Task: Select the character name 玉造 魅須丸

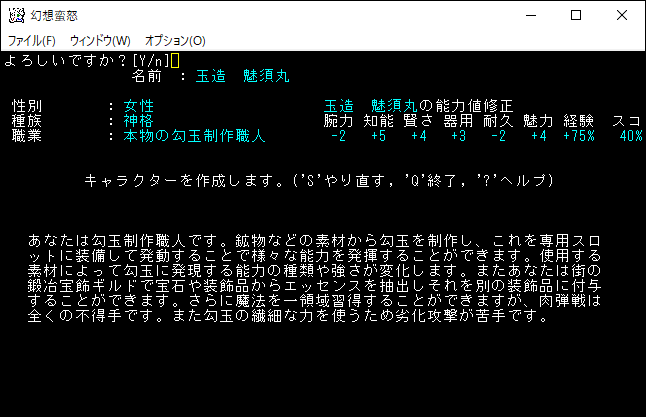Action: (x=243, y=76)
